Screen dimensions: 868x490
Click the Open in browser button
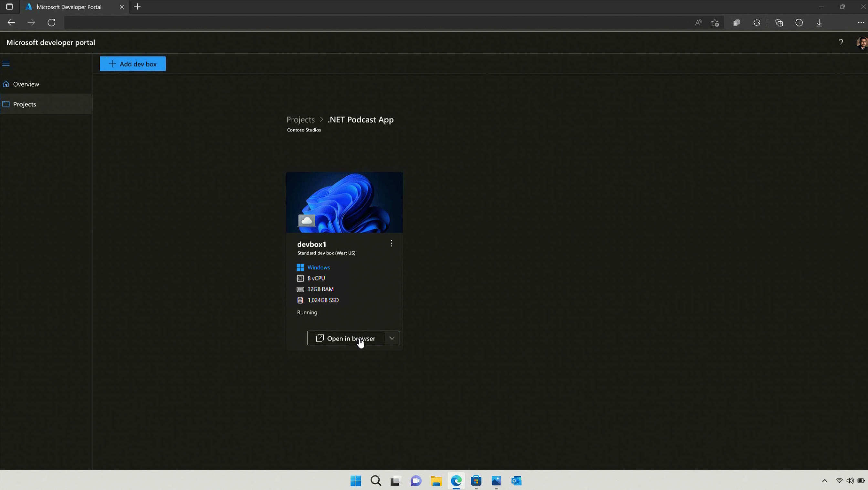pyautogui.click(x=346, y=338)
